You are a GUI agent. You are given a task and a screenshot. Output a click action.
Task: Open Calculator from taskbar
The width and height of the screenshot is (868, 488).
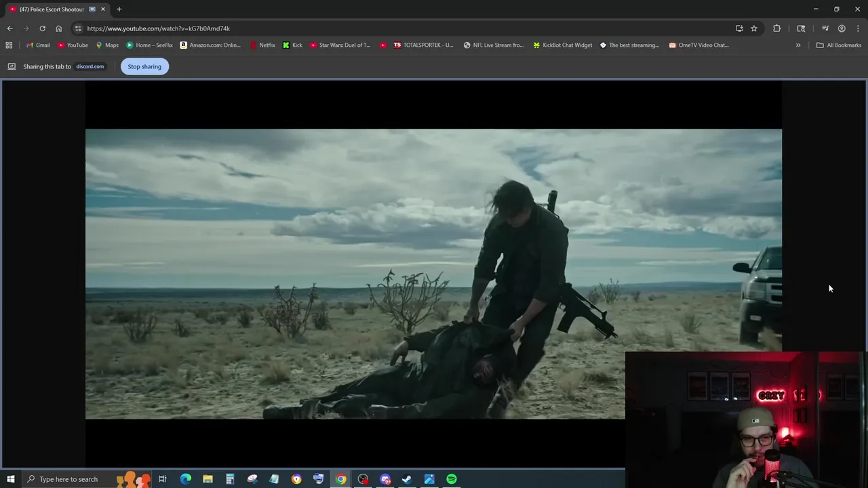click(230, 479)
